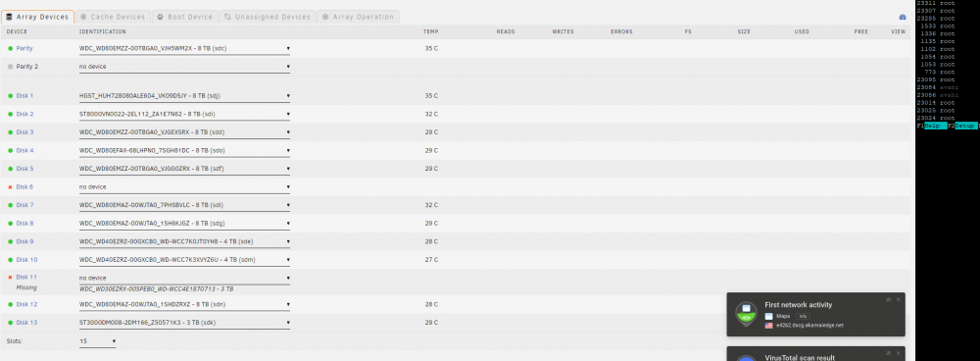
Task: Open settings of First network activity notification
Action: click(x=888, y=299)
